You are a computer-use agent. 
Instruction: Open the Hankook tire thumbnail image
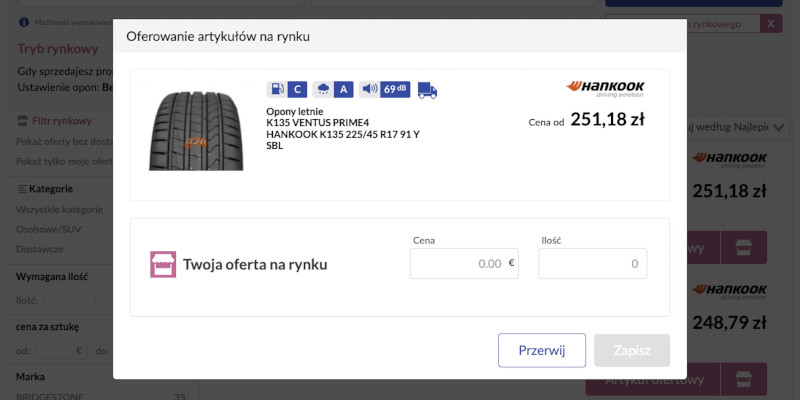(196, 131)
